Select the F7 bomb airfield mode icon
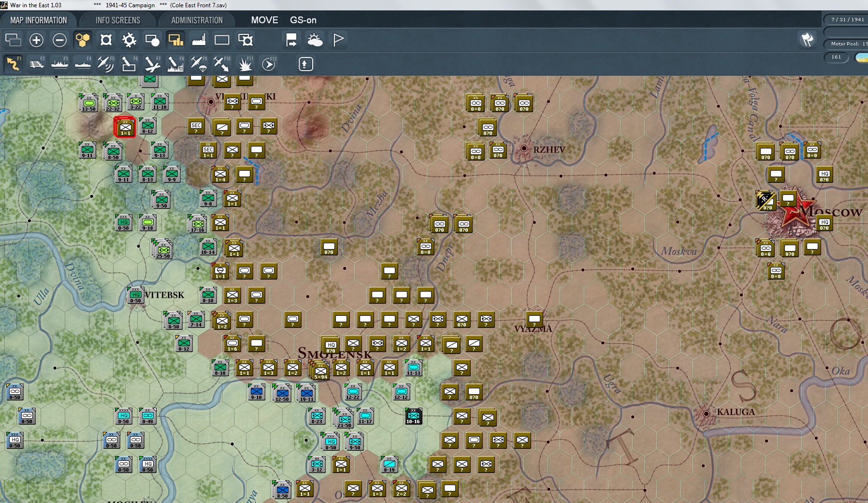 click(x=152, y=64)
